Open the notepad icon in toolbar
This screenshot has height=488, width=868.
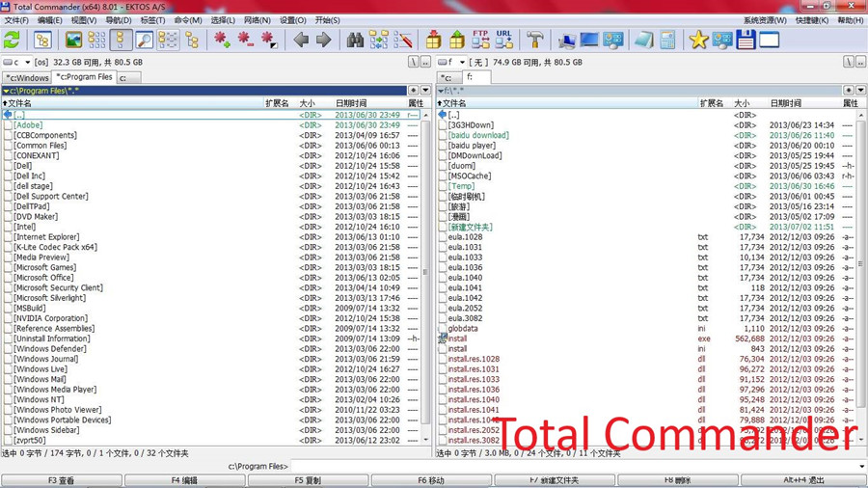click(x=644, y=40)
